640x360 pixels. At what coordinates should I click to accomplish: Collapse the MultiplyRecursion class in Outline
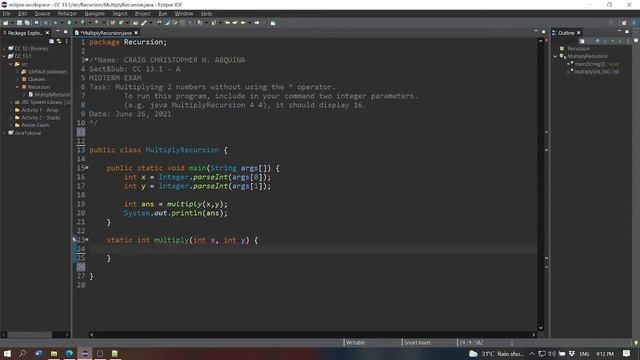coord(555,56)
